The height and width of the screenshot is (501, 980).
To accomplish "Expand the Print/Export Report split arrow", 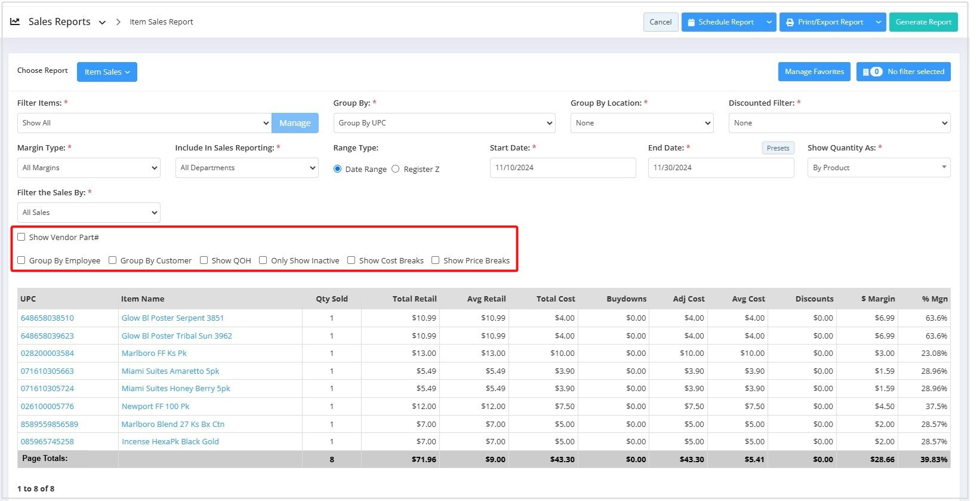I will click(878, 22).
